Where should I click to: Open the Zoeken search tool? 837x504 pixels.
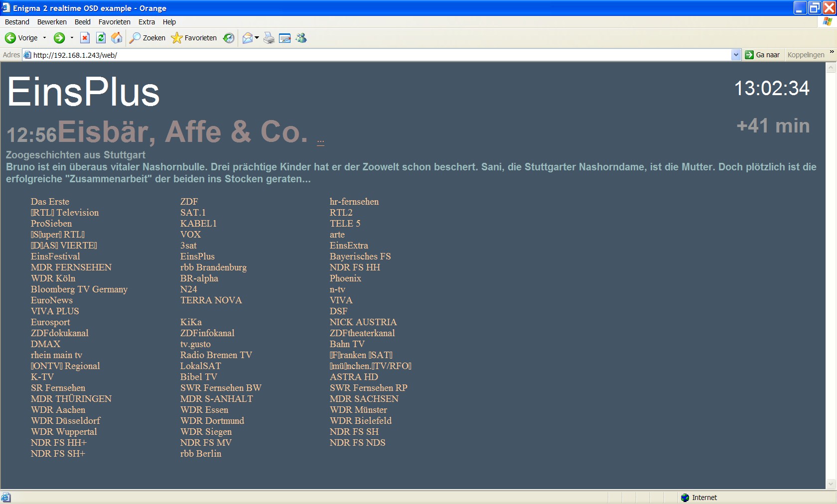(147, 38)
